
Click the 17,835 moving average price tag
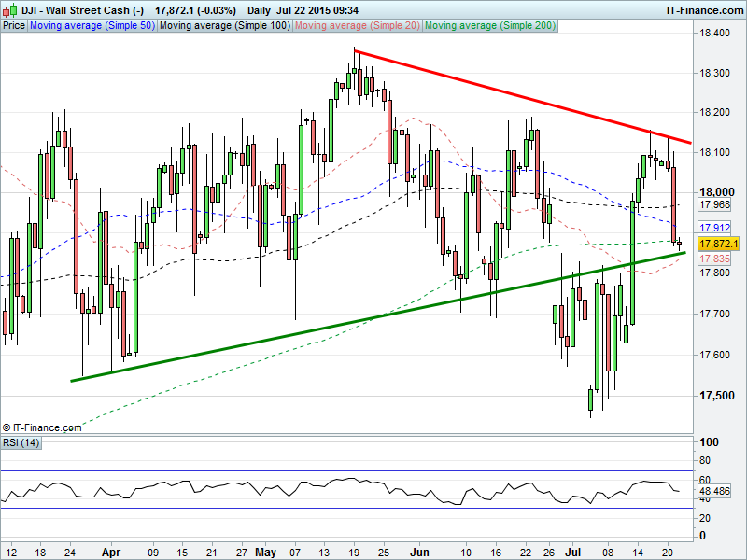pyautogui.click(x=714, y=259)
